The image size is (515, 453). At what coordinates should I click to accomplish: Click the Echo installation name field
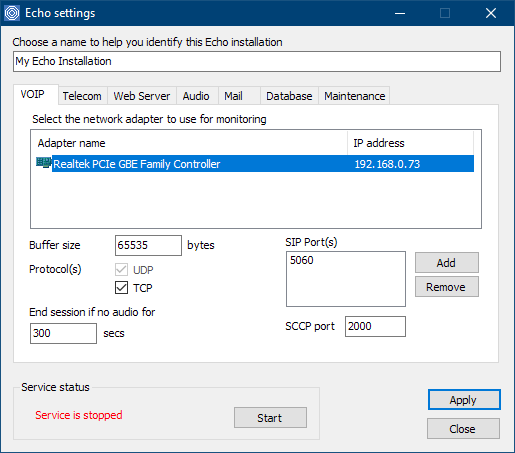click(x=257, y=61)
